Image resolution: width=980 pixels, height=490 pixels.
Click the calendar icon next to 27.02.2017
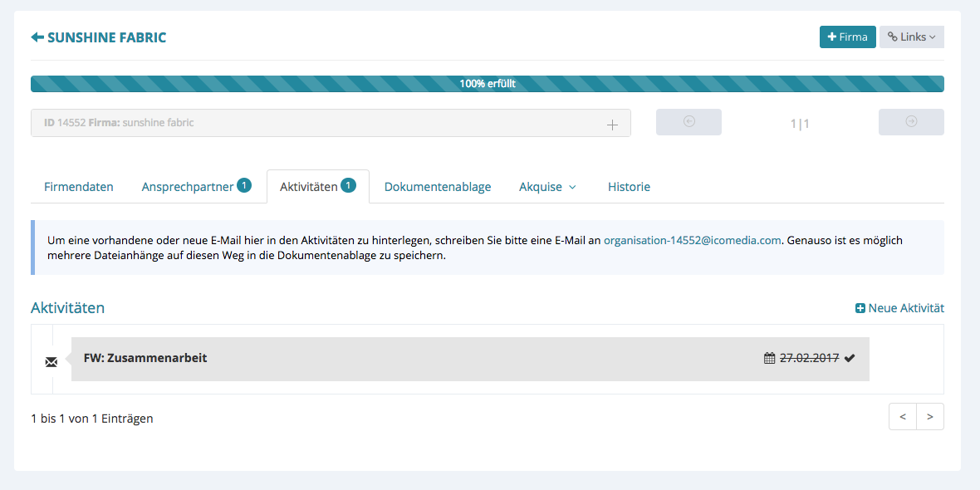pyautogui.click(x=769, y=359)
